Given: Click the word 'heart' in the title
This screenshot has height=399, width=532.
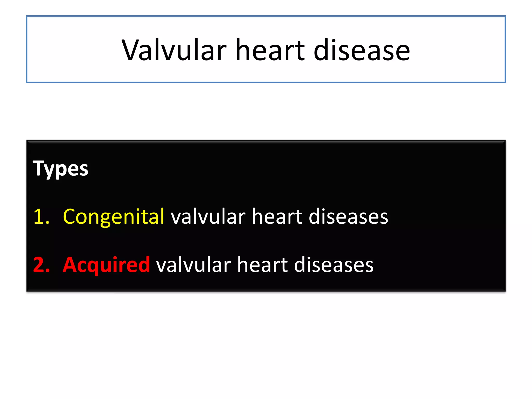Looking at the screenshot, I should point(270,50).
